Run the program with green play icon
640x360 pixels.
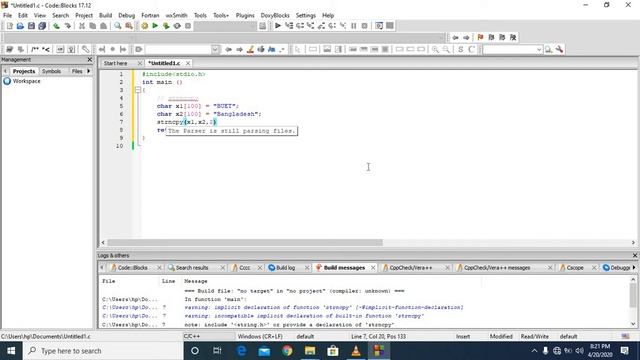(155, 26)
